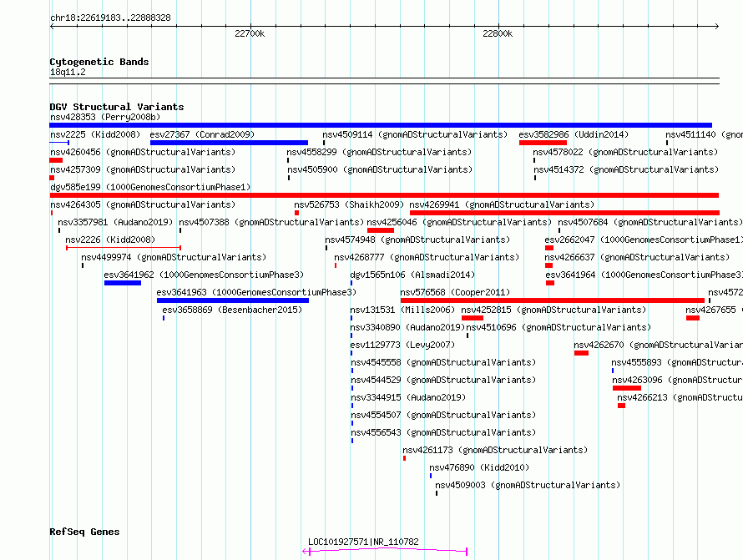Open nsv4507684 gnomAD variant label
Screen dimensions: 743x560
(x=650, y=222)
